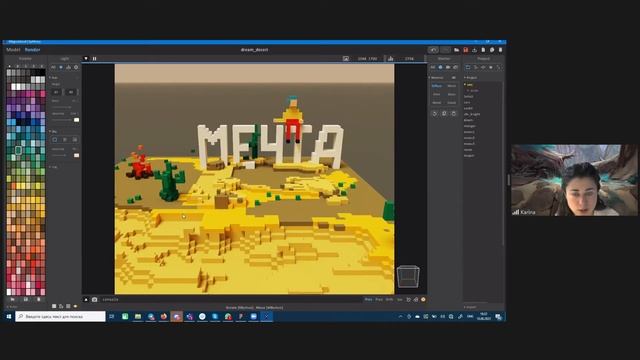640x360 pixels.
Task: Switch camera to Orth mode
Action: [389, 300]
